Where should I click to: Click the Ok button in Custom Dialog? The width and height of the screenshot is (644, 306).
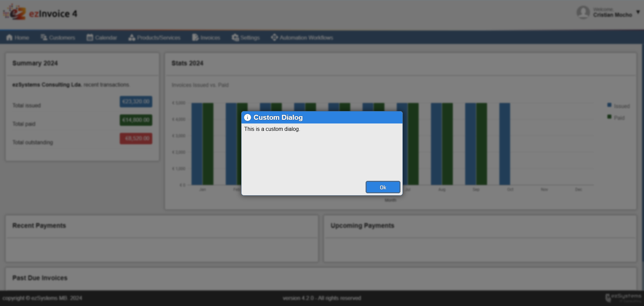coord(383,187)
